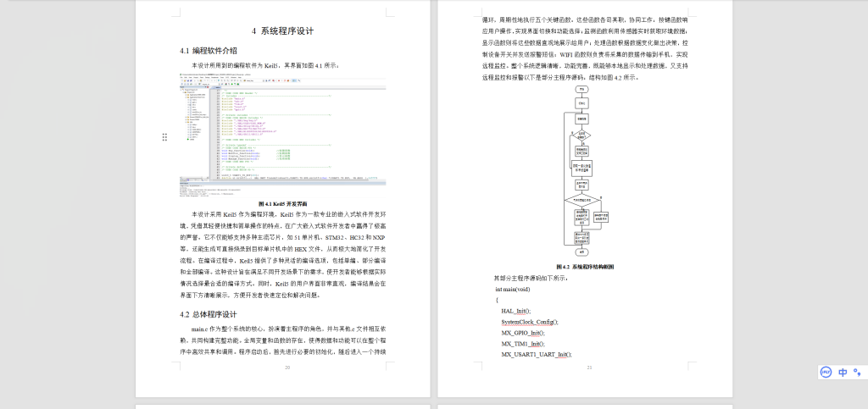Select the program structure flowchart image
This screenshot has width=868, height=409.
click(x=587, y=172)
